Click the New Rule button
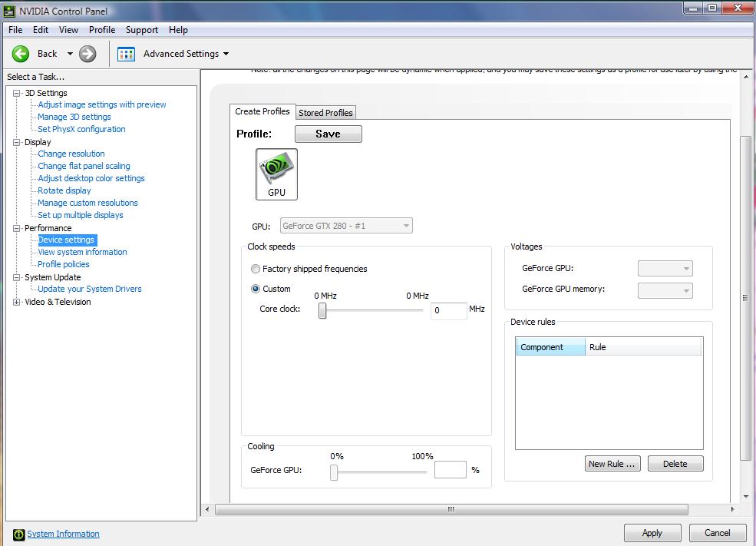This screenshot has width=756, height=546. [612, 464]
